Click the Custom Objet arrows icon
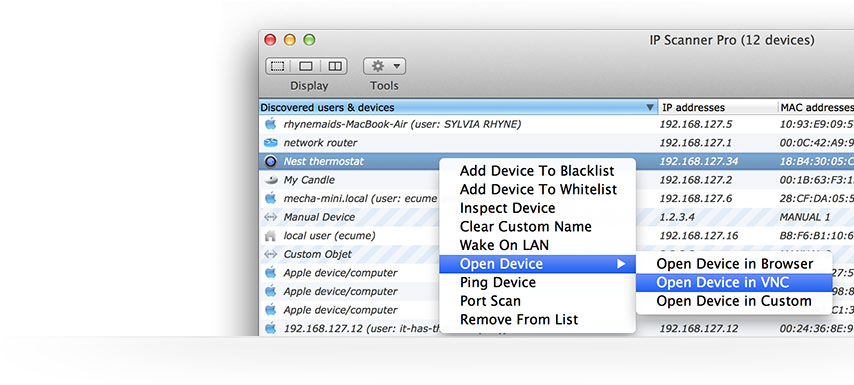The height and width of the screenshot is (385, 854). coord(271,254)
